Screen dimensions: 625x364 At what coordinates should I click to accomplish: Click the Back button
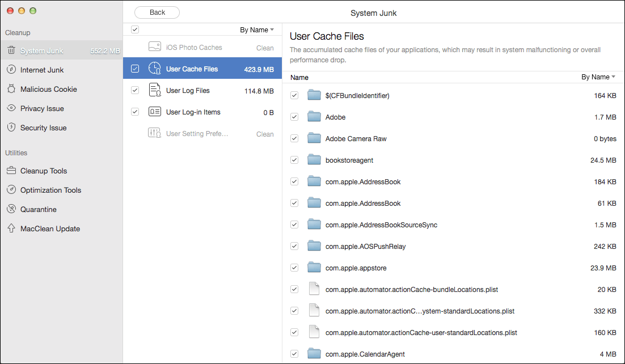[157, 12]
